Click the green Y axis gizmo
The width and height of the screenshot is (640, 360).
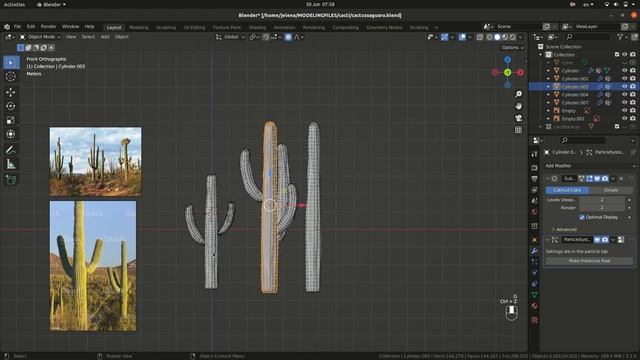coord(507,72)
